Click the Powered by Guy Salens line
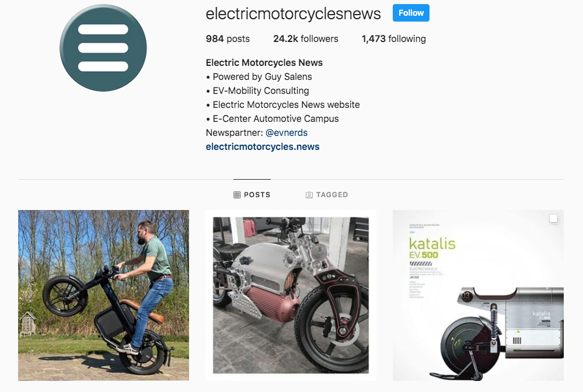The width and height of the screenshot is (583, 392). [259, 76]
